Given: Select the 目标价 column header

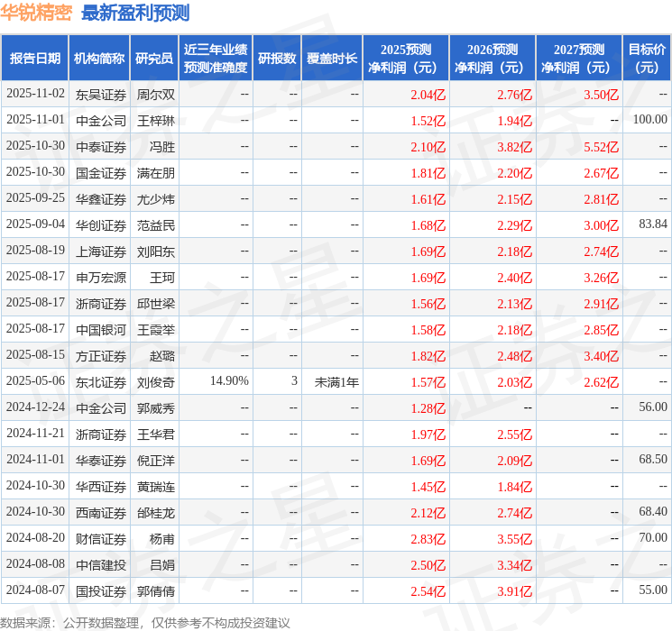Looking at the screenshot, I should (x=646, y=59).
